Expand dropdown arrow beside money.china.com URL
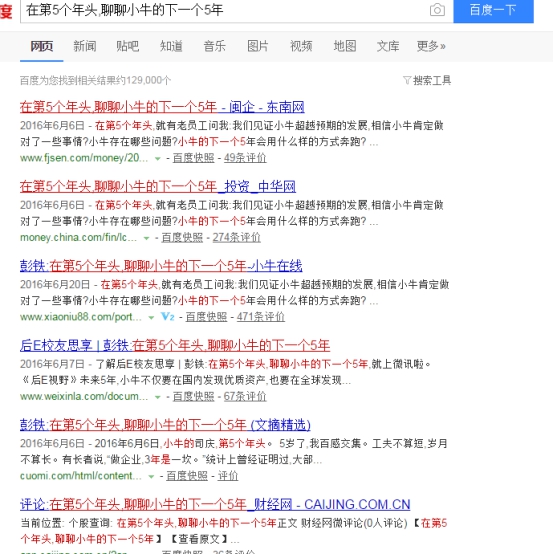 pos(146,238)
